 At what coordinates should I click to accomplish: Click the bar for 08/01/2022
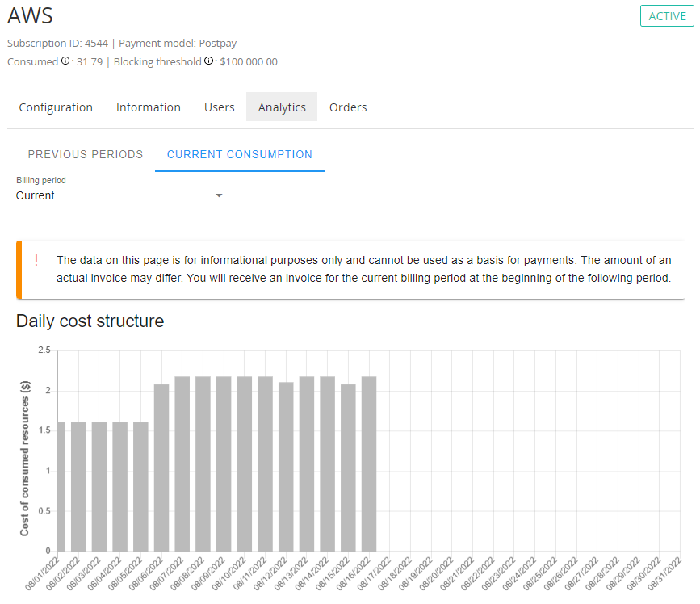click(61, 487)
